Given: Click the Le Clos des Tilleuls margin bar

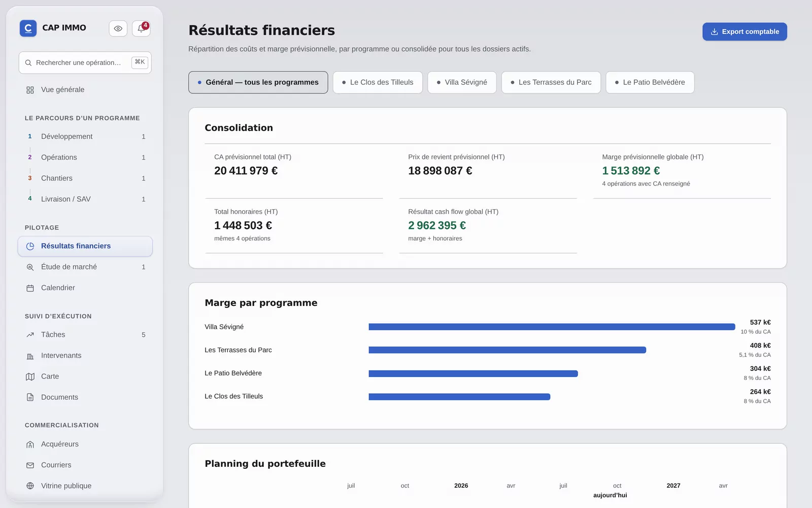Looking at the screenshot, I should (459, 397).
